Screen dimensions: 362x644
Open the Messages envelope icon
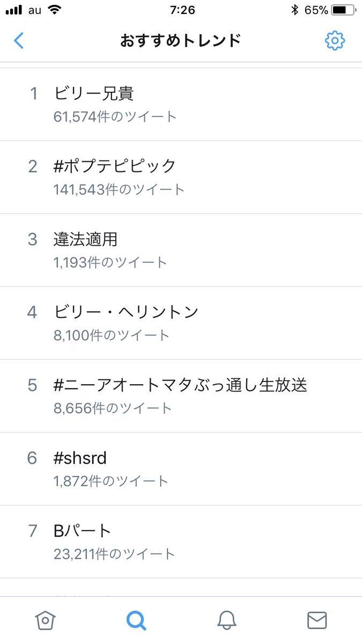pyautogui.click(x=317, y=620)
